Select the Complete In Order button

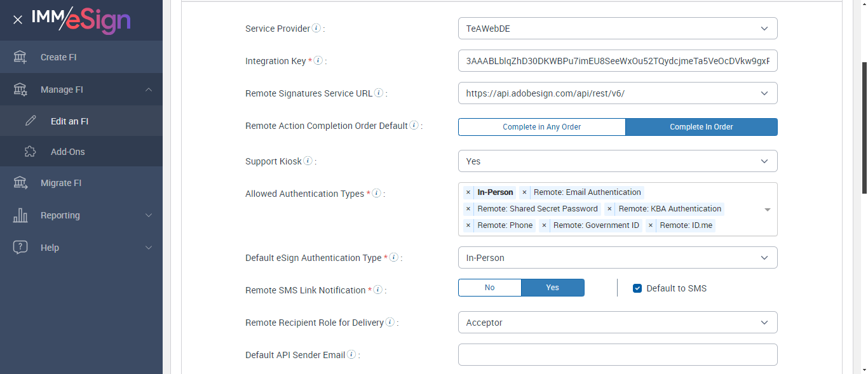coord(701,127)
